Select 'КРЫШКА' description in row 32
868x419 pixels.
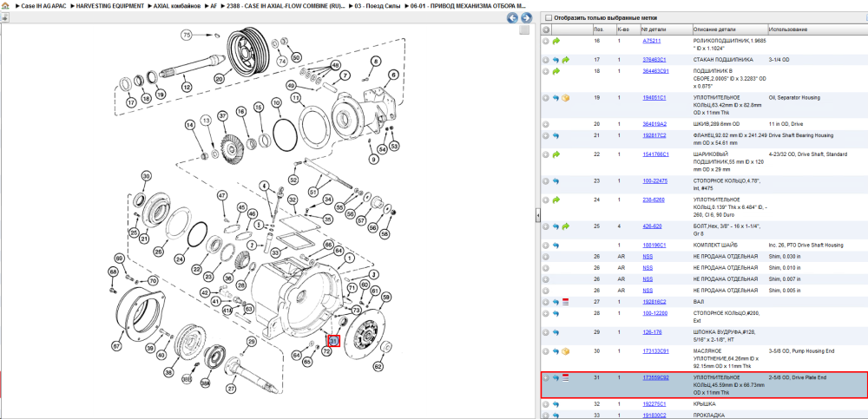(704, 404)
